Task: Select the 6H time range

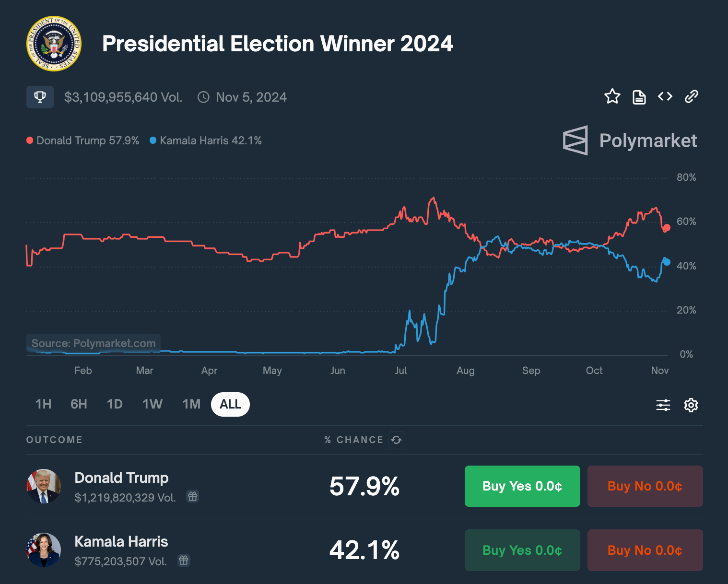Action: [79, 404]
